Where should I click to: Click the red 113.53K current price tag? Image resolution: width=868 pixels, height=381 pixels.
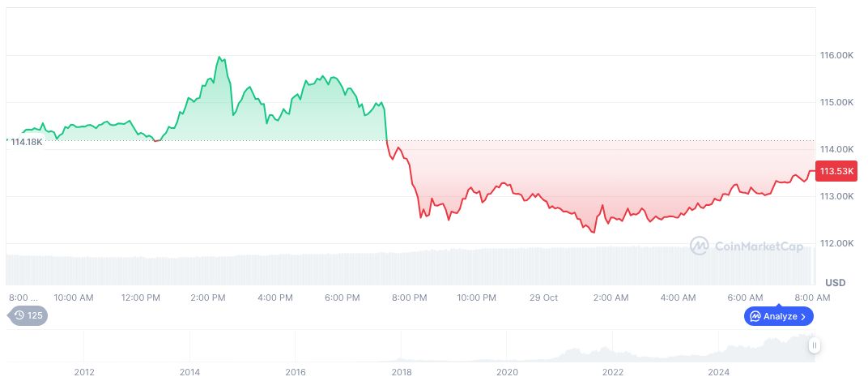(x=836, y=171)
